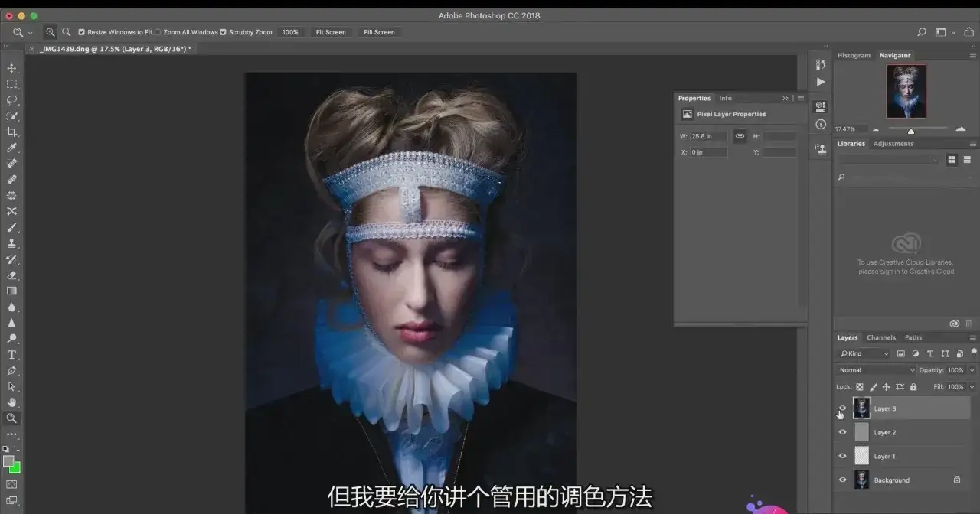Image resolution: width=980 pixels, height=514 pixels.
Task: Swap foreground and background colors
Action: 17,448
